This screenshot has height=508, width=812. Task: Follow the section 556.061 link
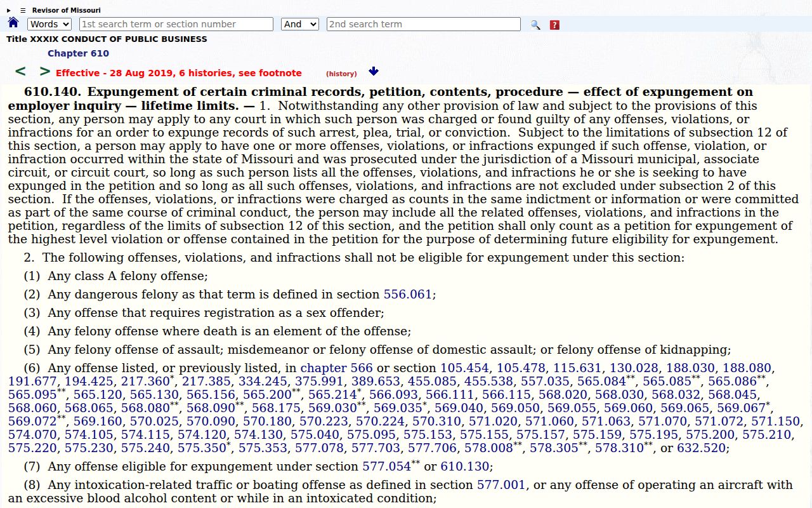tap(407, 295)
